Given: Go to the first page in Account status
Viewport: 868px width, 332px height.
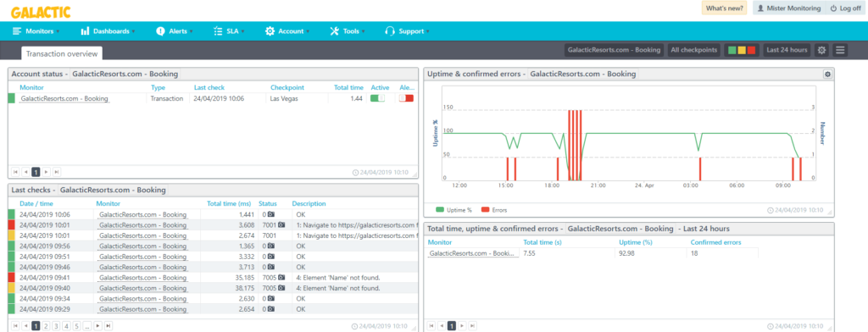Looking at the screenshot, I should (x=15, y=172).
